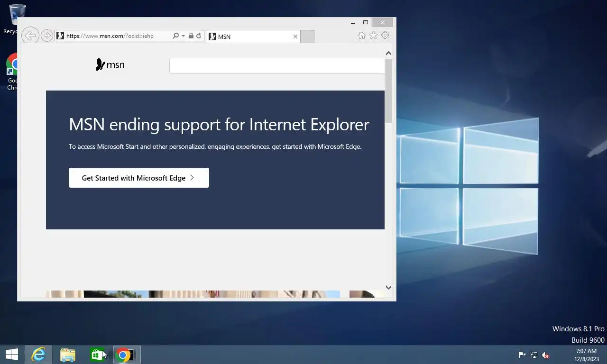The width and height of the screenshot is (607, 364).
Task: Click the msn logo on the page
Action: coord(110,65)
